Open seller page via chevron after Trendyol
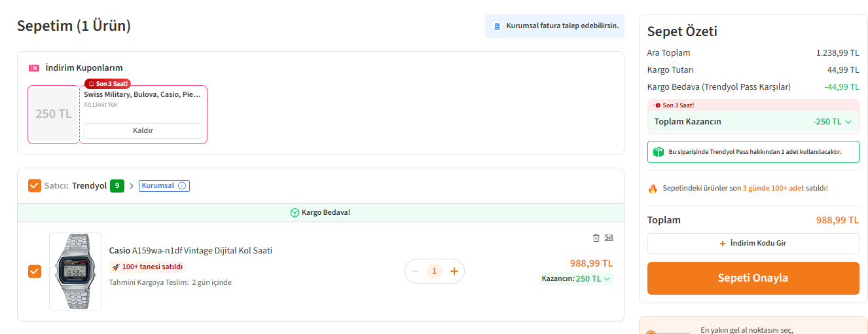868x334 pixels. [132, 186]
